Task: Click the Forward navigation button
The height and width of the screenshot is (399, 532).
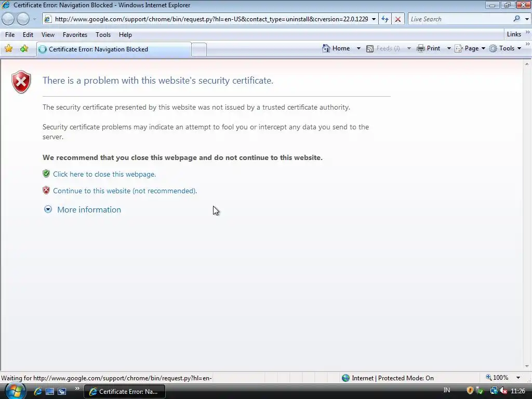Action: [x=23, y=19]
